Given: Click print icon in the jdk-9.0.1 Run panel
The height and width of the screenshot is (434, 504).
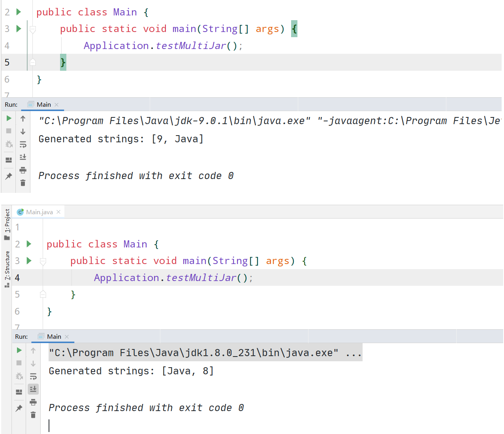Looking at the screenshot, I should (23, 170).
